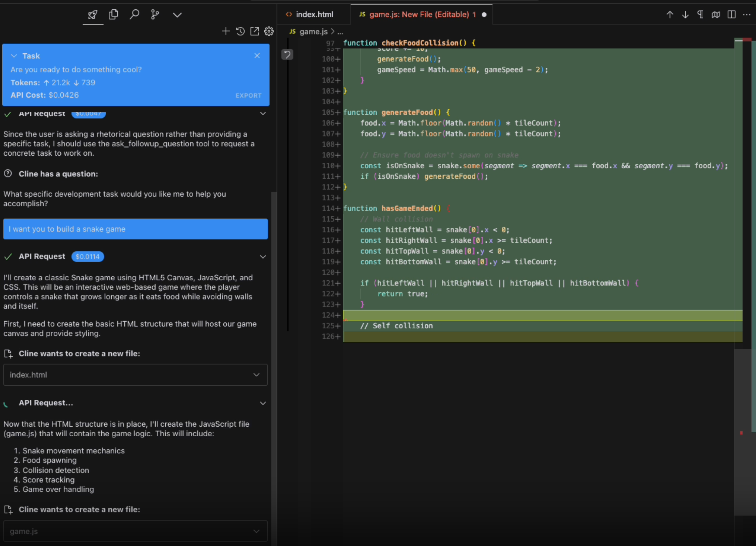Click the EXPORT button
The height and width of the screenshot is (546, 756).
tap(248, 95)
